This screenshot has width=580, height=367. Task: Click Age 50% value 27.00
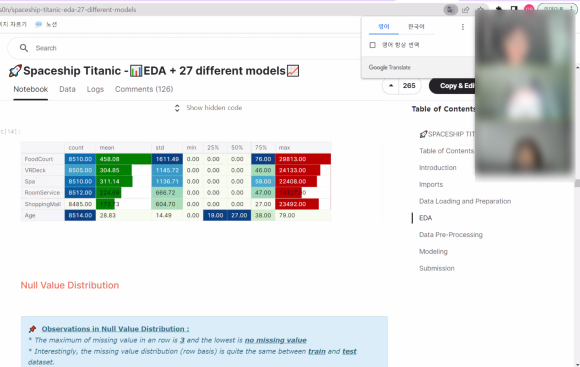[239, 215]
